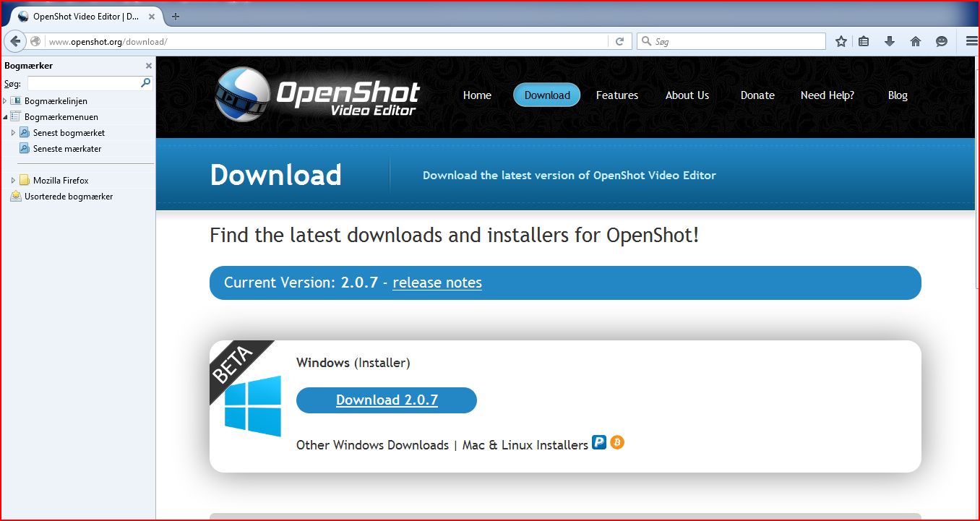The height and width of the screenshot is (521, 980).
Task: Select the Mozilla Firefox bookmark folder
Action: [61, 180]
